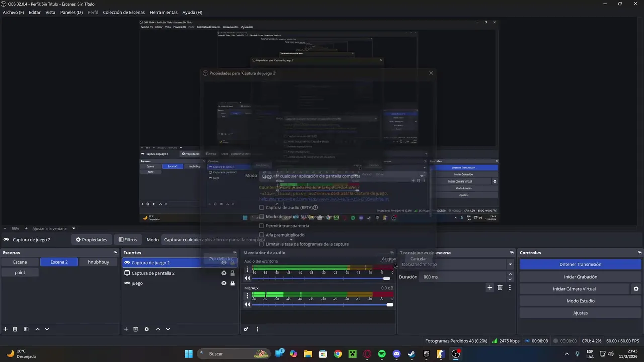Open Spotify from taskbar
This screenshot has width=644, height=362.
tap(382, 354)
